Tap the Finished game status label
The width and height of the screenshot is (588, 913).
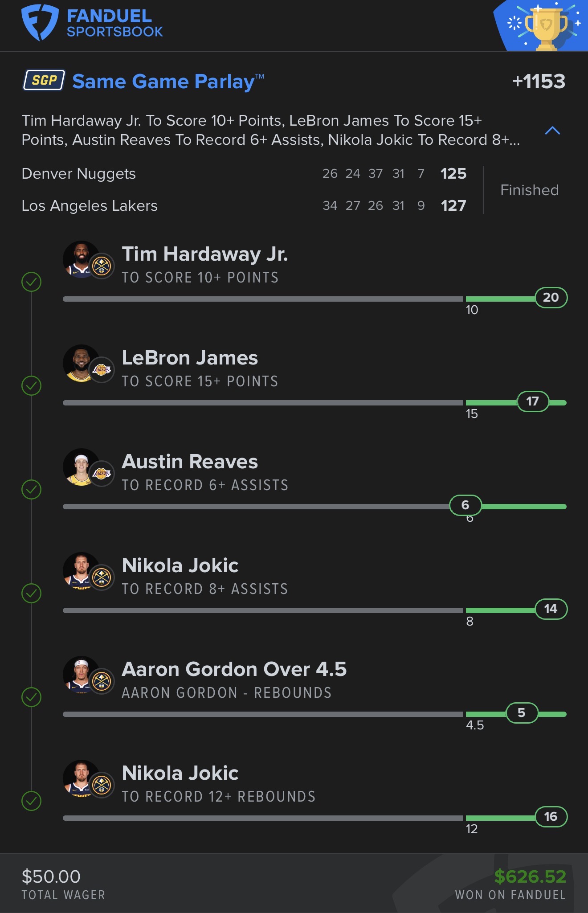pos(529,190)
